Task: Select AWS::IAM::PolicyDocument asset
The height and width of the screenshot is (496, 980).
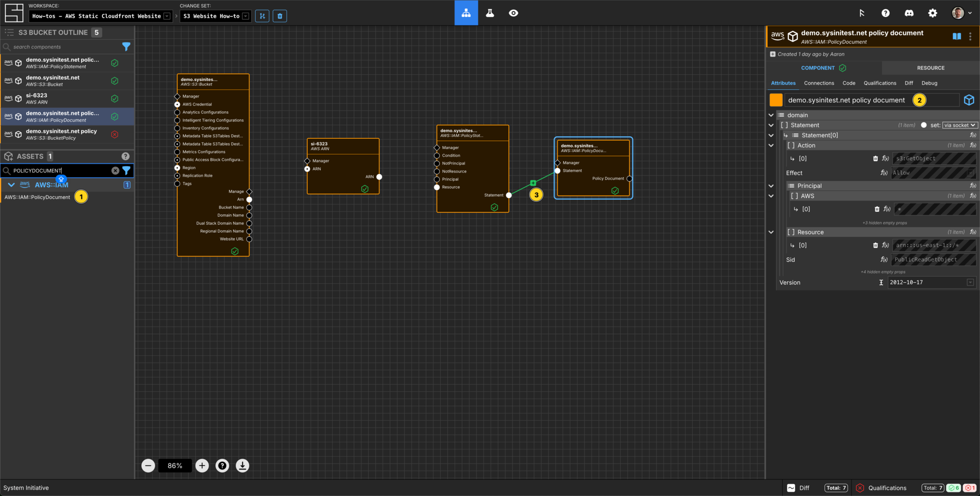Action: (37, 197)
